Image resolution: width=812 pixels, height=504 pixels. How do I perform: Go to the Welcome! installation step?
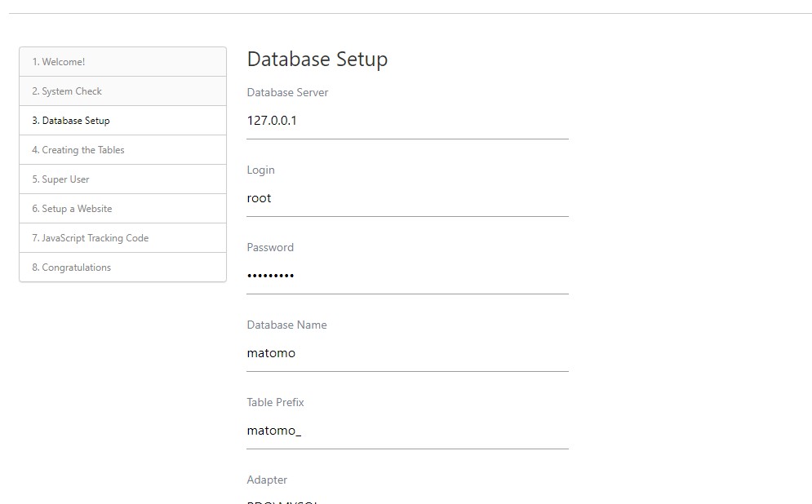[x=59, y=62]
